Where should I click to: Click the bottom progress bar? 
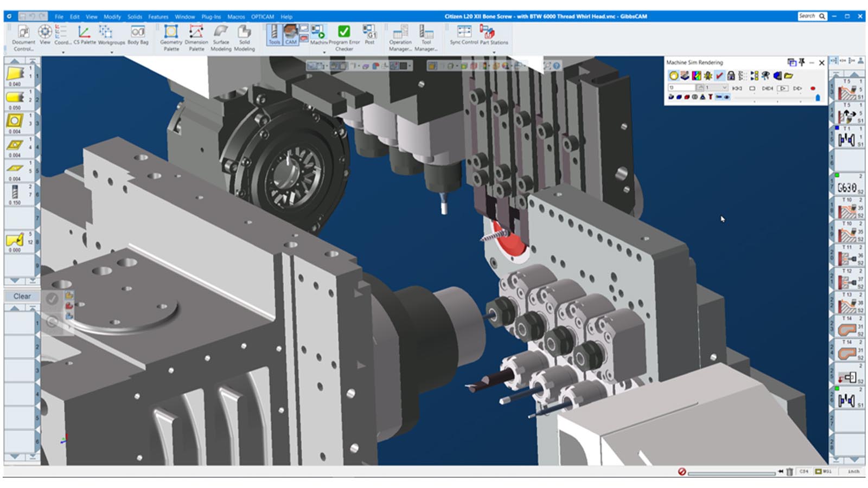pyautogui.click(x=731, y=473)
